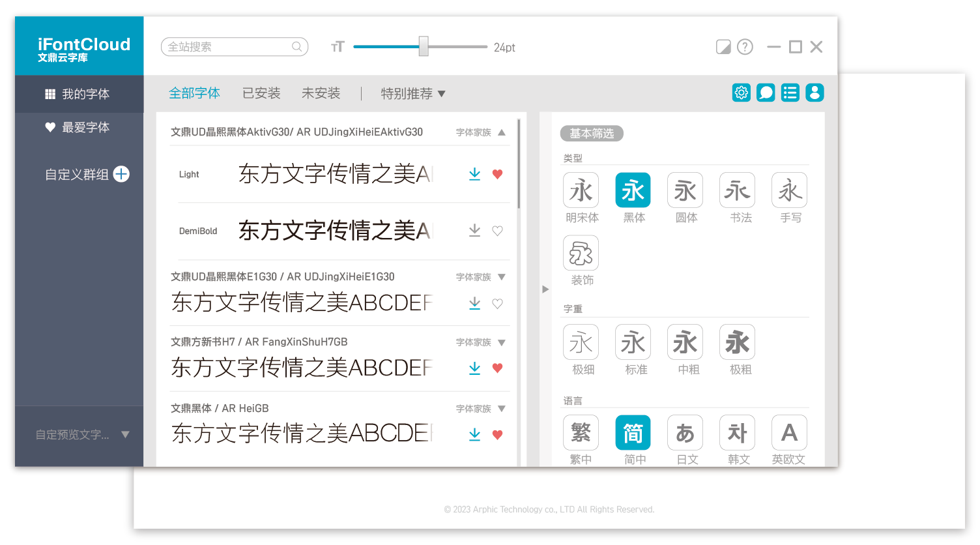Select 手写 font type filter
Image resolution: width=980 pixels, height=545 pixels.
point(790,190)
